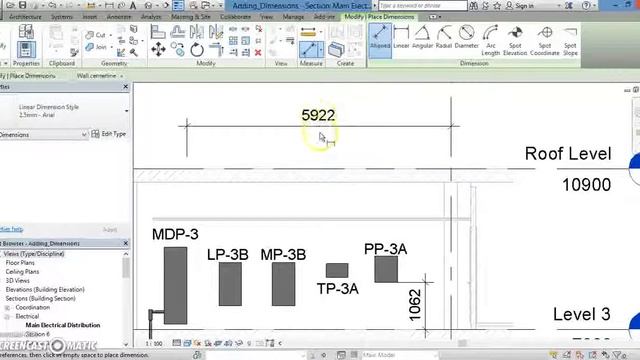Activate the Arc Length dimension tool
Screen dimensions: 640x360
click(x=490, y=40)
